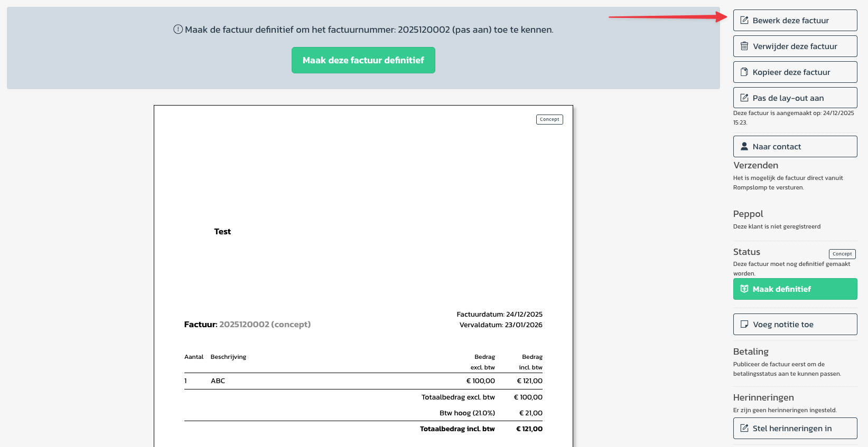Viewport: 868px width, 447px height.
Task: Click the Btw hoog (21.0%) row label
Action: [x=467, y=413]
